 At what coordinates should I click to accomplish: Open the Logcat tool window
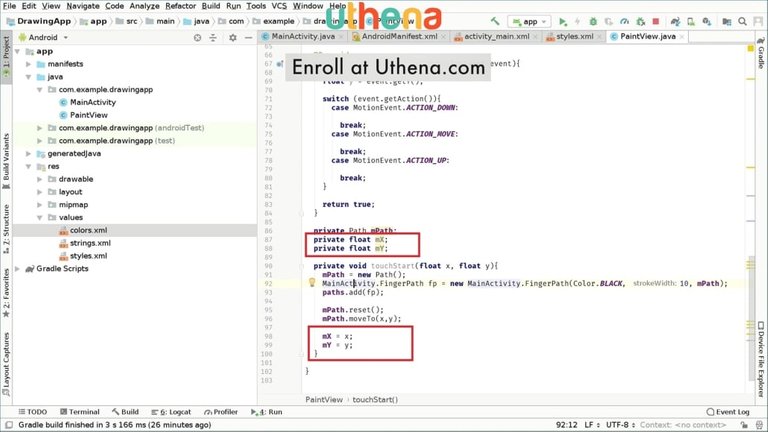(x=171, y=412)
